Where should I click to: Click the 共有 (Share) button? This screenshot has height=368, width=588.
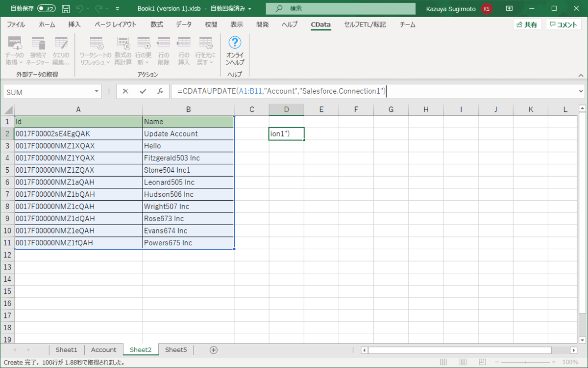pos(527,24)
